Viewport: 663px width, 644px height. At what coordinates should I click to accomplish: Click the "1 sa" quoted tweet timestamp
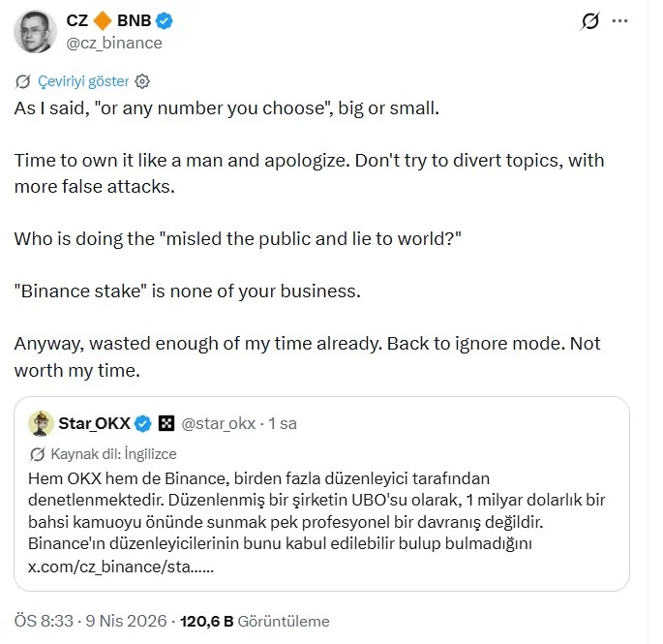[283, 423]
